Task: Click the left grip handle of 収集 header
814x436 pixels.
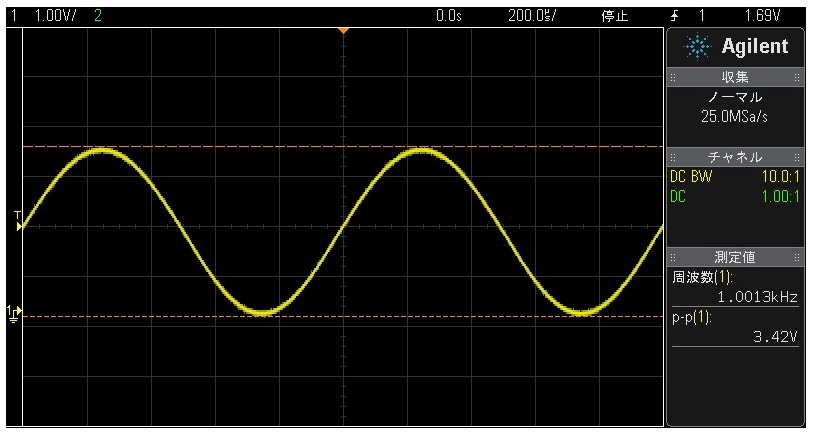Action: click(x=673, y=77)
